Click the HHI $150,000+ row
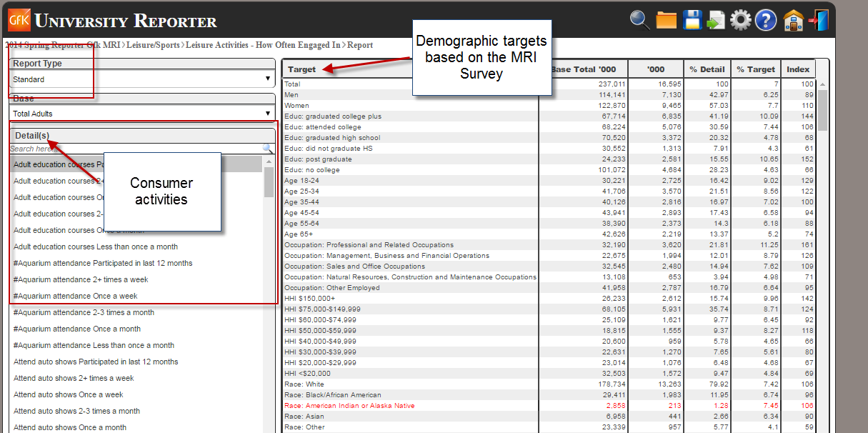This screenshot has width=868, height=433. click(x=549, y=298)
